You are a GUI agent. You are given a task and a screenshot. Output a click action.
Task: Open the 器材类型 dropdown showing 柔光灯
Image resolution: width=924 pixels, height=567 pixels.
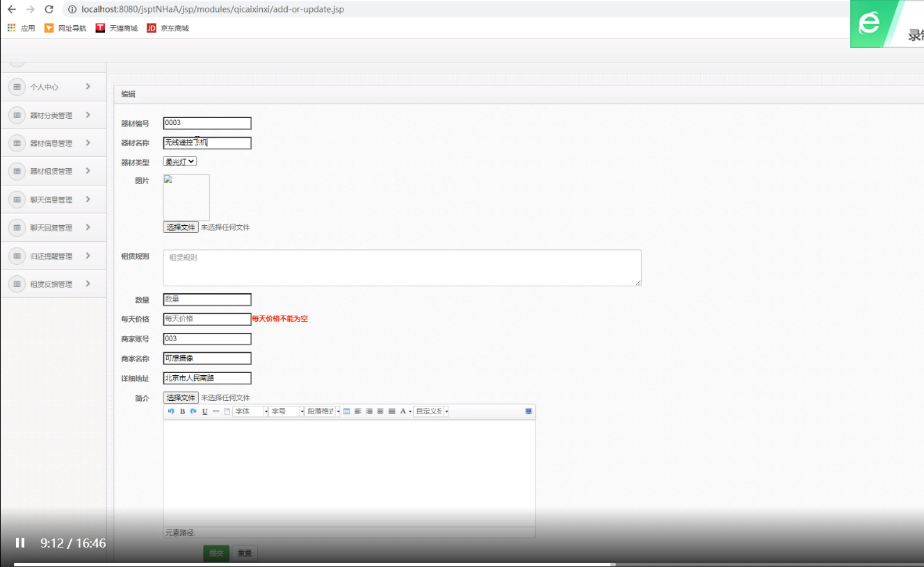tap(180, 161)
